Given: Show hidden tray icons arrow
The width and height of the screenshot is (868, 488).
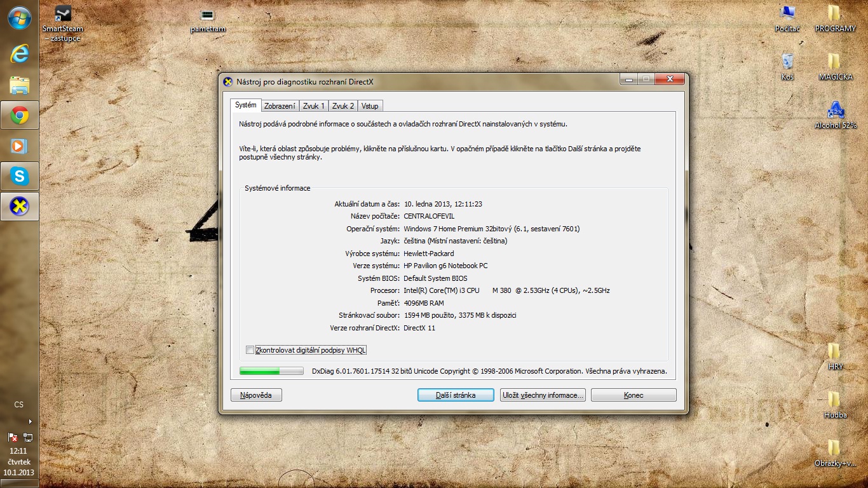Looking at the screenshot, I should point(30,421).
